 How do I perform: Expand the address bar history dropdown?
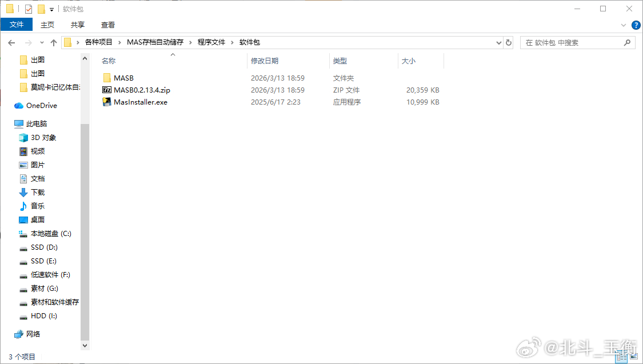coord(498,43)
